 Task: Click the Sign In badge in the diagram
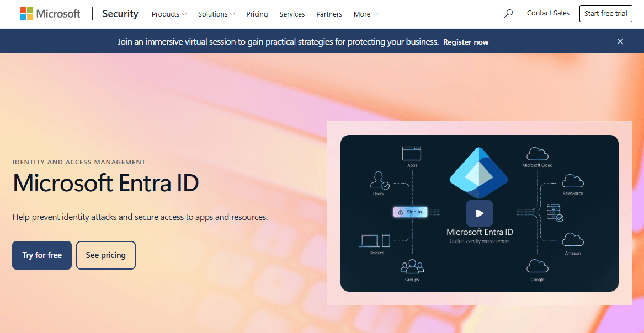pos(411,212)
